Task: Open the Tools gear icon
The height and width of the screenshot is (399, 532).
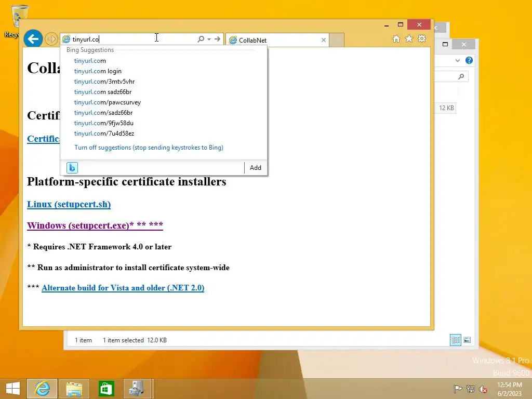Action: coord(422,38)
